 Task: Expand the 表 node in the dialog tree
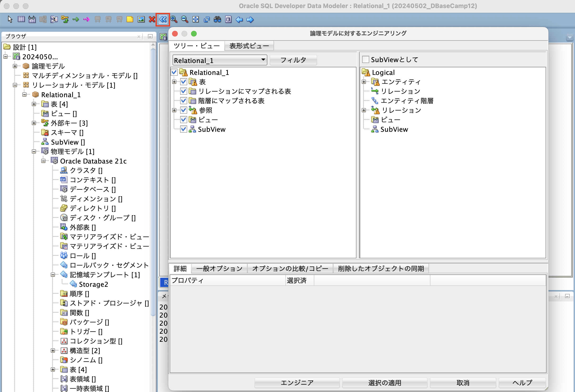coord(174,82)
